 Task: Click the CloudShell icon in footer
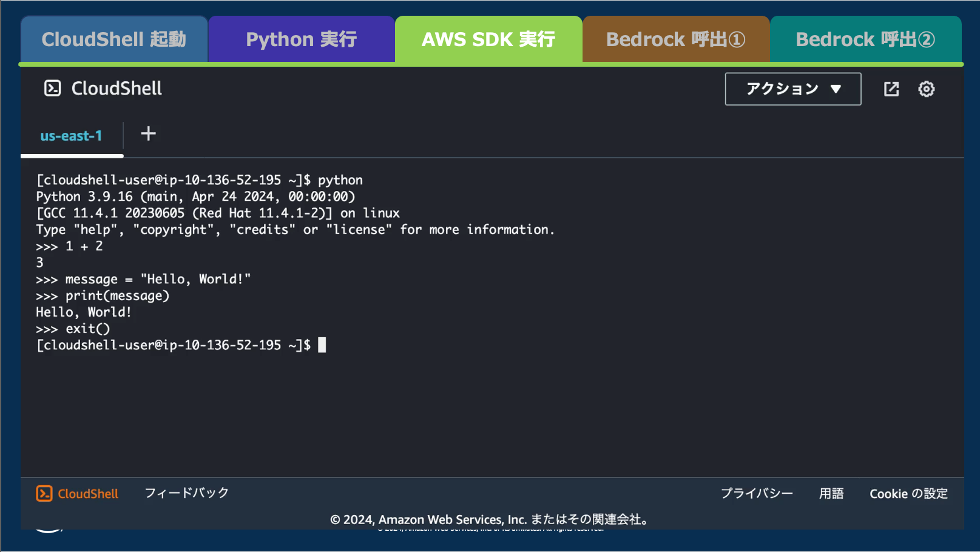click(44, 494)
